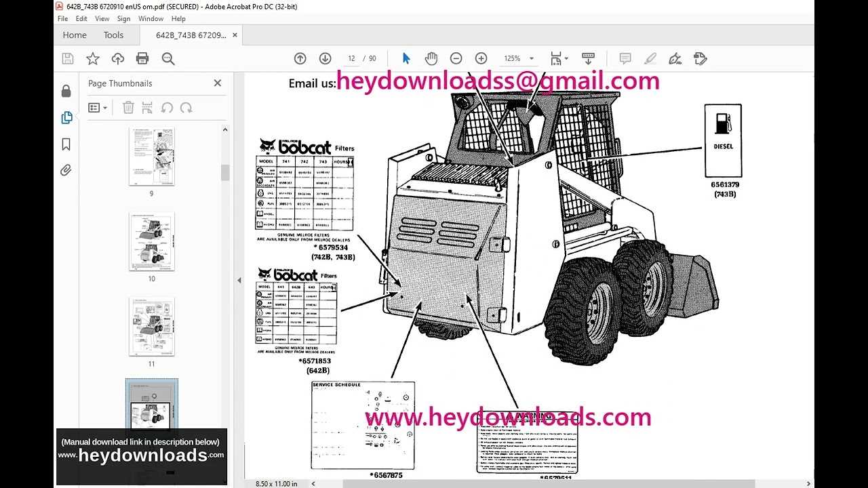Viewport: 868px width, 488px height.
Task: Select the highlighted page 12 thumbnail
Action: (151, 405)
